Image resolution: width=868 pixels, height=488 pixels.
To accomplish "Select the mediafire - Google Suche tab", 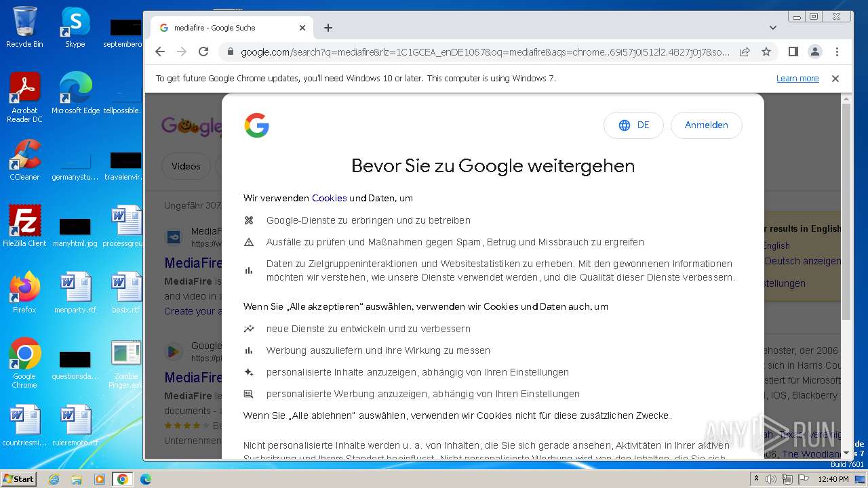I will 231,28.
